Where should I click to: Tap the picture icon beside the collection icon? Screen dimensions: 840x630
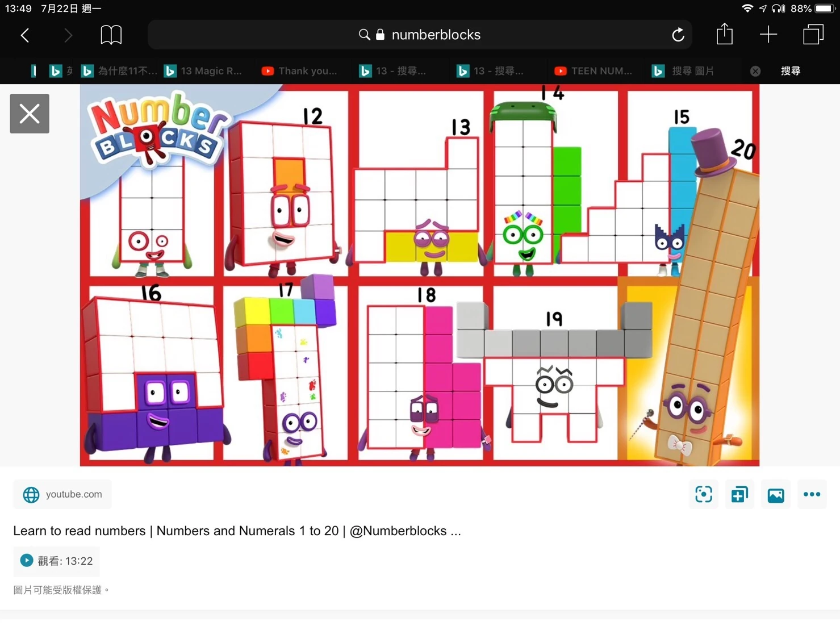pyautogui.click(x=776, y=494)
